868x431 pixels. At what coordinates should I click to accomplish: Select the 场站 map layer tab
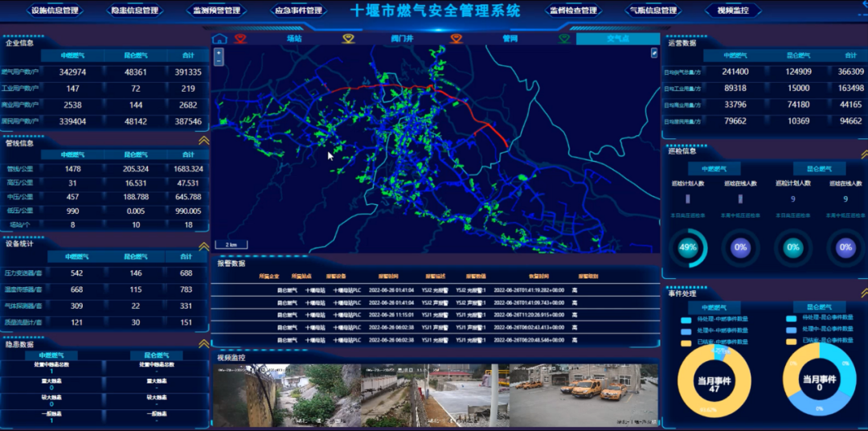pos(294,39)
